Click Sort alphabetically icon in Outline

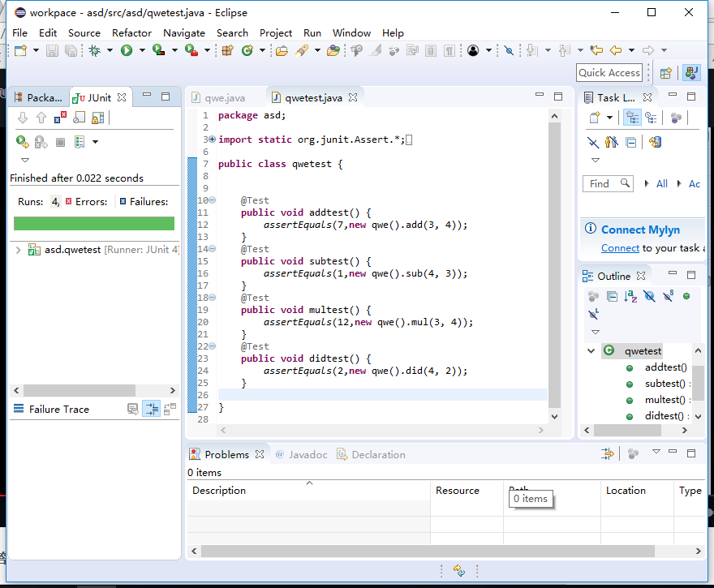point(630,297)
